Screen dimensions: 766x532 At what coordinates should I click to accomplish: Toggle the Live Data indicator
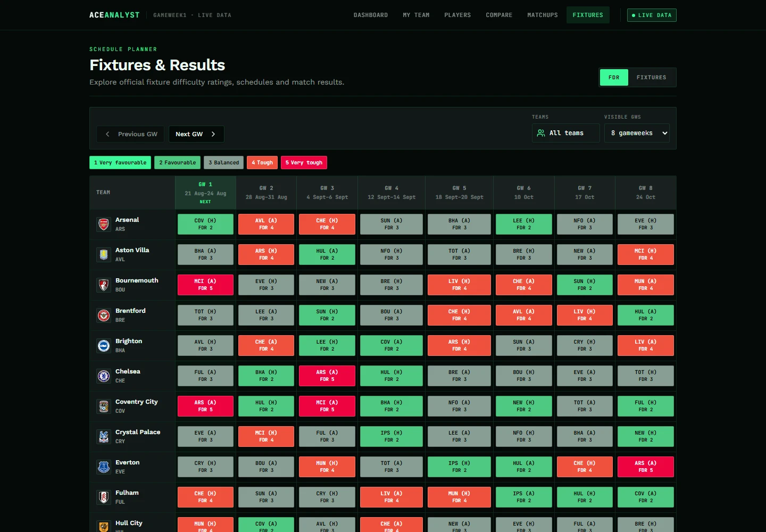pyautogui.click(x=652, y=15)
